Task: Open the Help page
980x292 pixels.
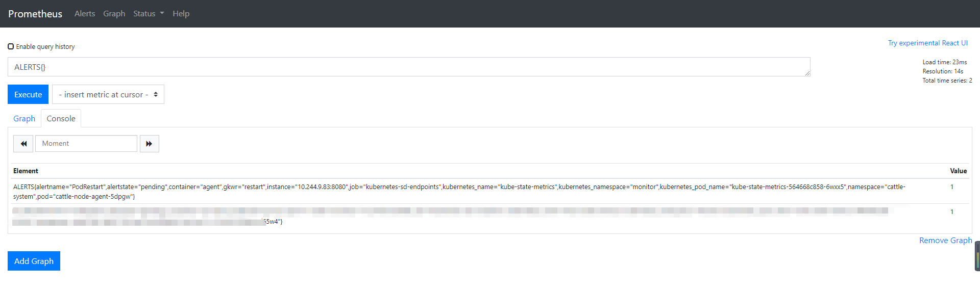Action: pyautogui.click(x=181, y=14)
